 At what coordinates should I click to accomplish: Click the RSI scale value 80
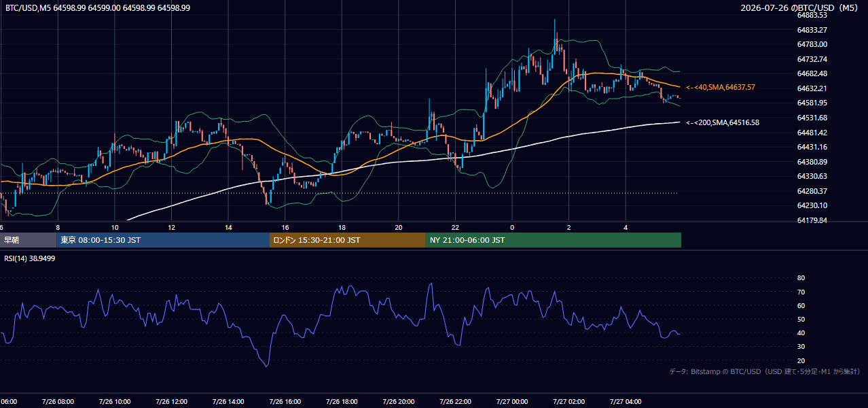(x=801, y=278)
